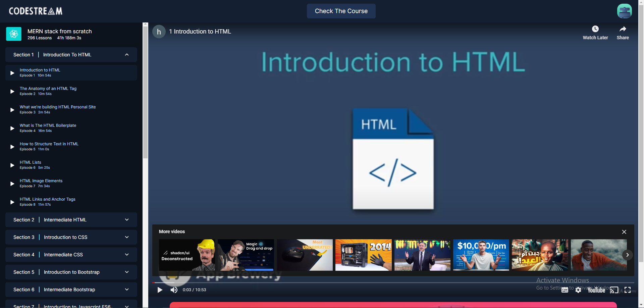Click the Check The Course button
Image resolution: width=644 pixels, height=308 pixels.
[341, 11]
